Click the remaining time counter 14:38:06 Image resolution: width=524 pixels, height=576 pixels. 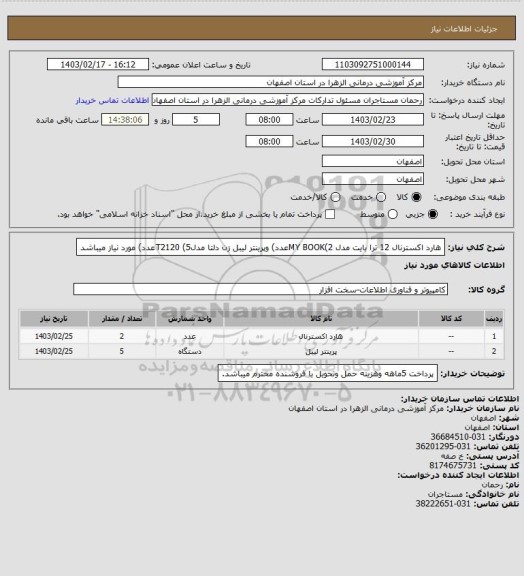tap(125, 120)
